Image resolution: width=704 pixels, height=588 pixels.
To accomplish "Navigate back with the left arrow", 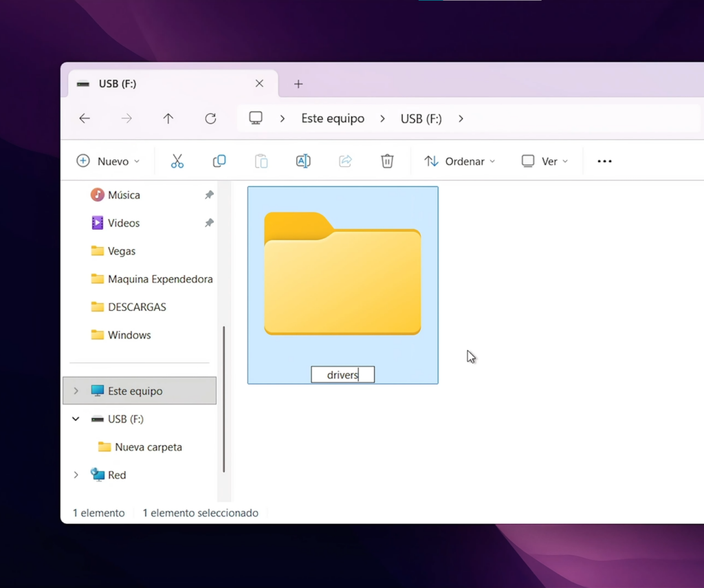I will [x=85, y=118].
